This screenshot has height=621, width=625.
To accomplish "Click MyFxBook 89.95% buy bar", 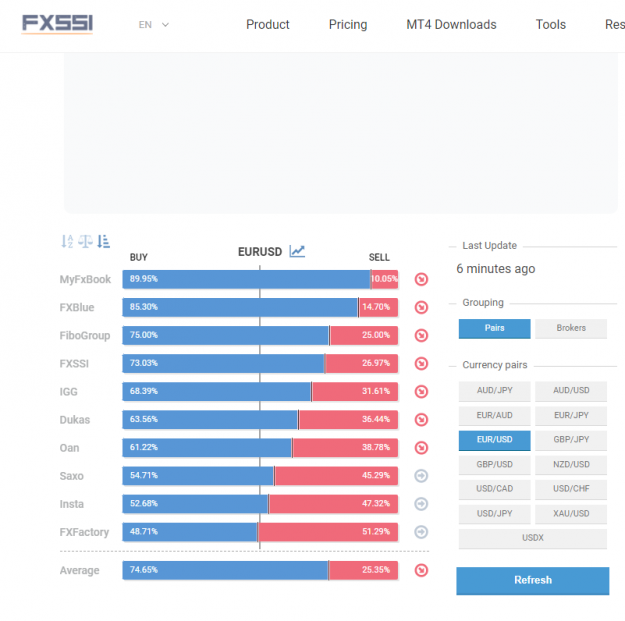I will pos(246,279).
